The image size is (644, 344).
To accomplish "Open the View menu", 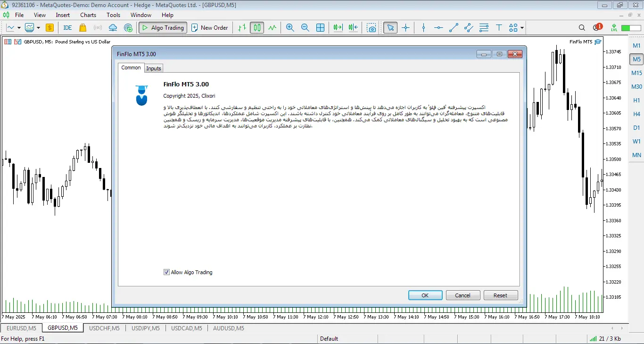I will pyautogui.click(x=40, y=15).
